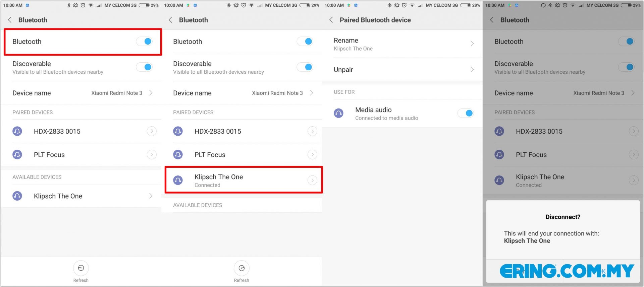Tap PLT Focus headset icon in second screenshot
Image resolution: width=644 pixels, height=287 pixels.
click(178, 154)
